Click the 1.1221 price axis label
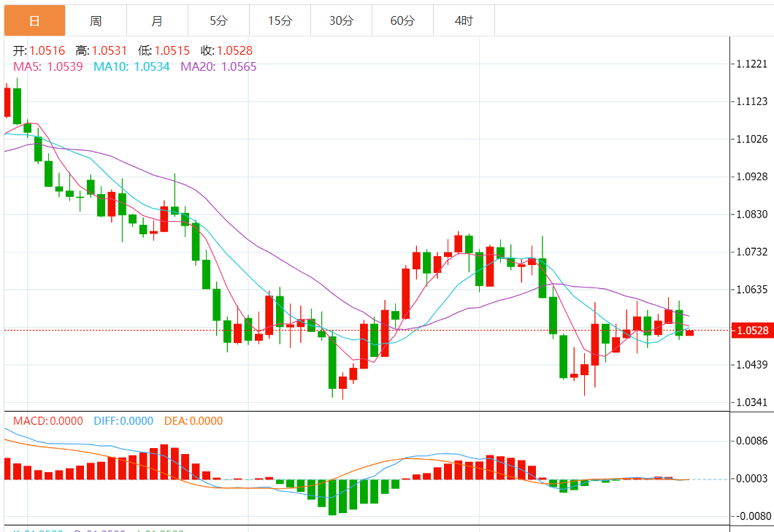This screenshot has height=532, width=774. [x=752, y=63]
